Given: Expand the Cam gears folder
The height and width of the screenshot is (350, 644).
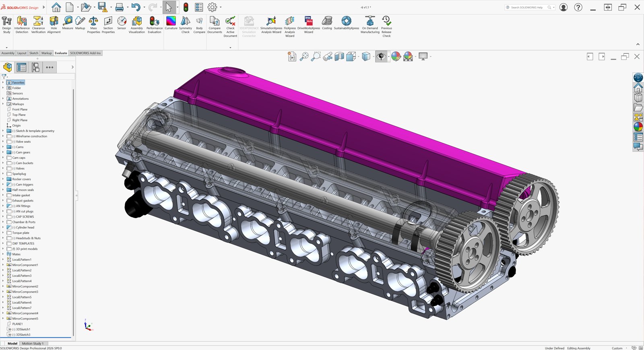Looking at the screenshot, I should click(3, 152).
